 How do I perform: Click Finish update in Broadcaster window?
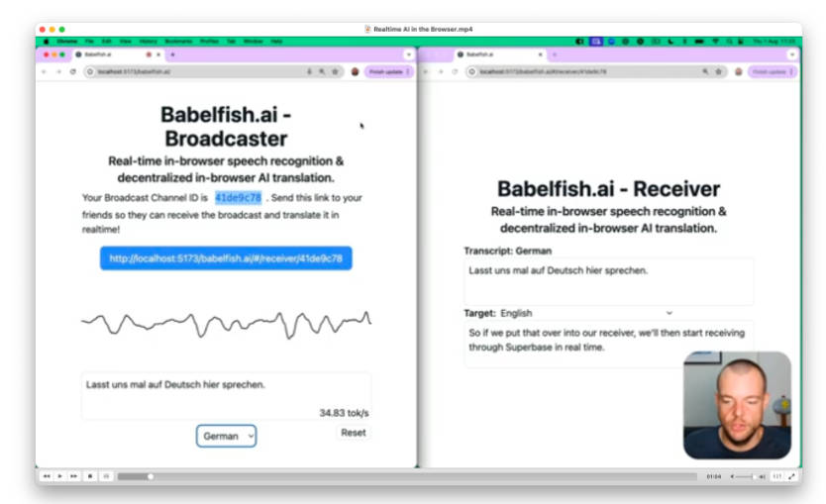point(389,71)
